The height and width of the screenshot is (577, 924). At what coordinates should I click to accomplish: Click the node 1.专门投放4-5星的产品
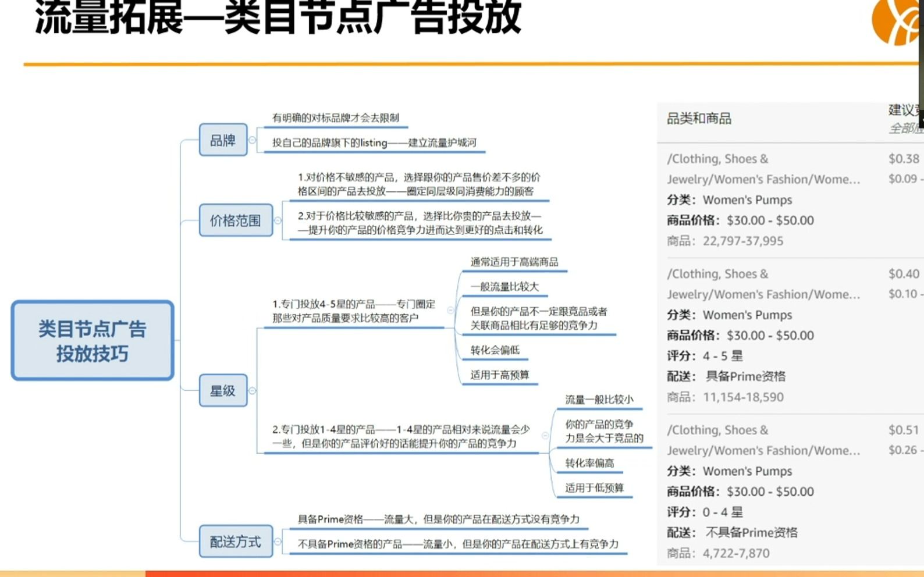click(x=354, y=311)
